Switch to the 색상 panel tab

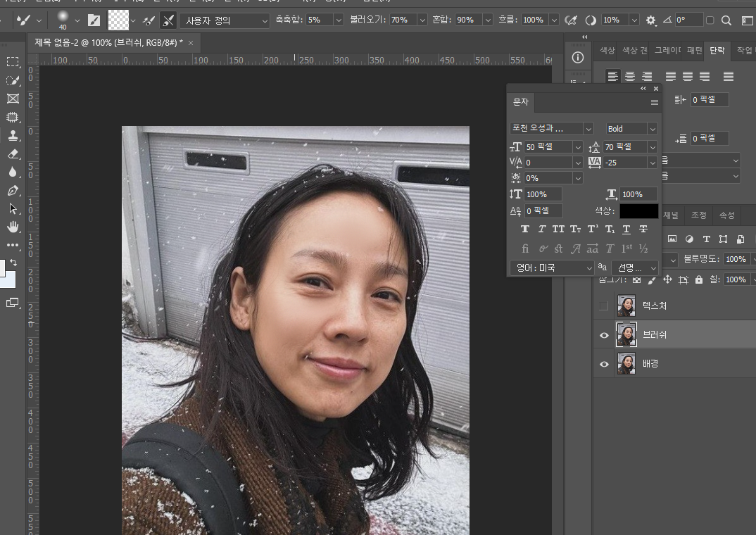(x=607, y=50)
